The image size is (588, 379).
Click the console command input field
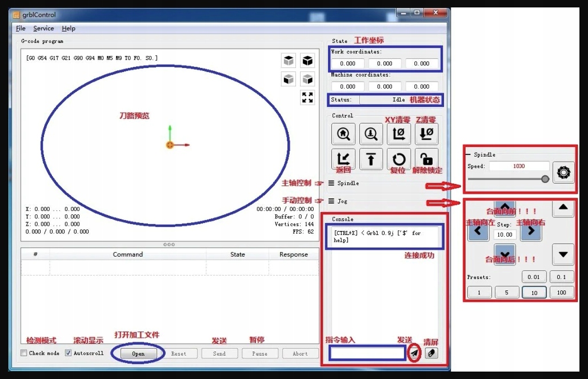point(367,353)
